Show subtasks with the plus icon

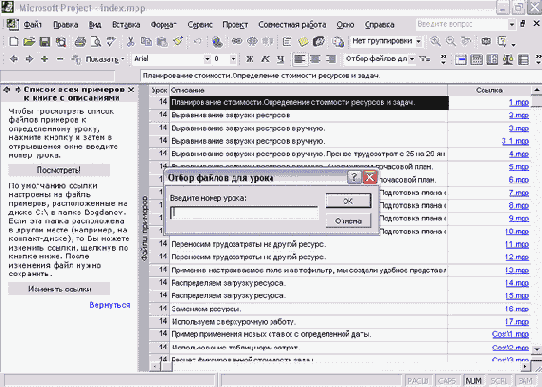point(45,59)
